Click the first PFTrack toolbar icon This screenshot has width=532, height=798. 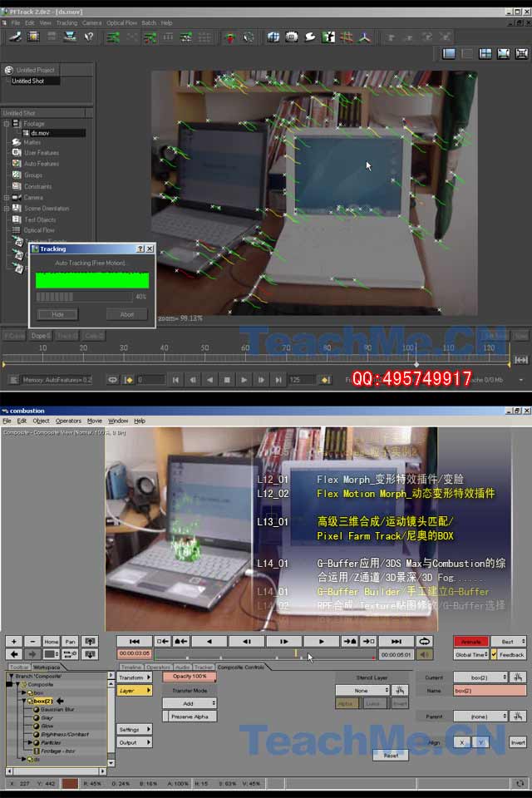click(x=15, y=37)
